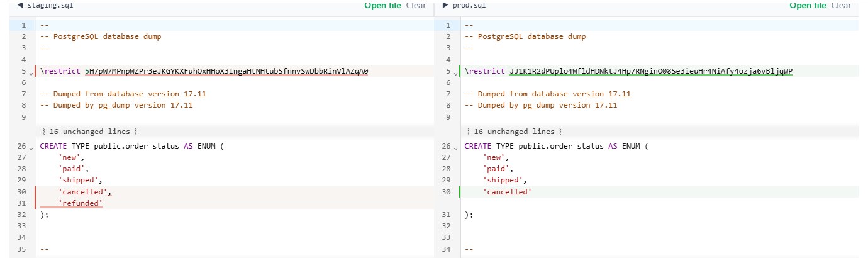Expand 16 unchanged lines in the staging.sql pane
868x258 pixels.
coord(89,132)
